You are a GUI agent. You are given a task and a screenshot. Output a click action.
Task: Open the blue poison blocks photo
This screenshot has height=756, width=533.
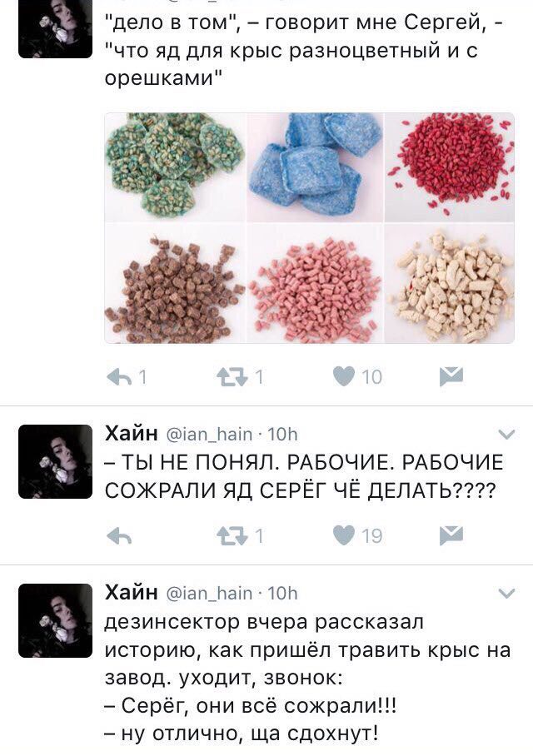pos(315,167)
